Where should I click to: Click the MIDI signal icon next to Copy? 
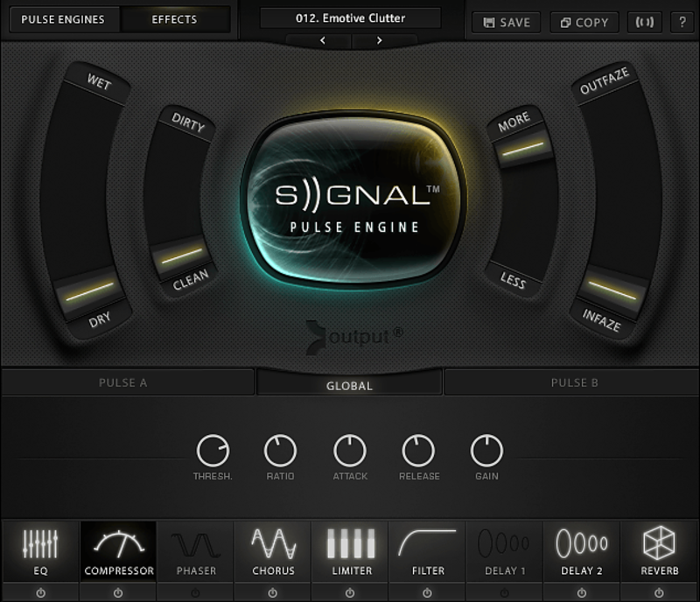coord(644,22)
